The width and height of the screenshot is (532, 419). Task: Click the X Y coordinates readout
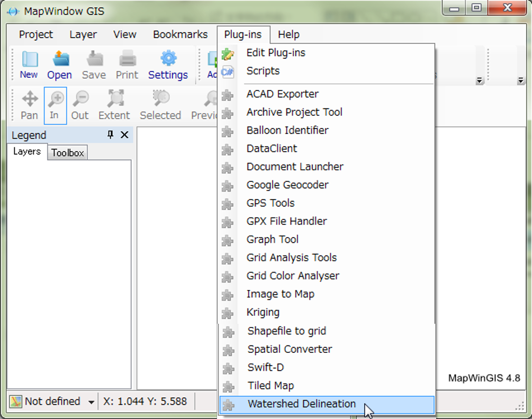coord(145,402)
